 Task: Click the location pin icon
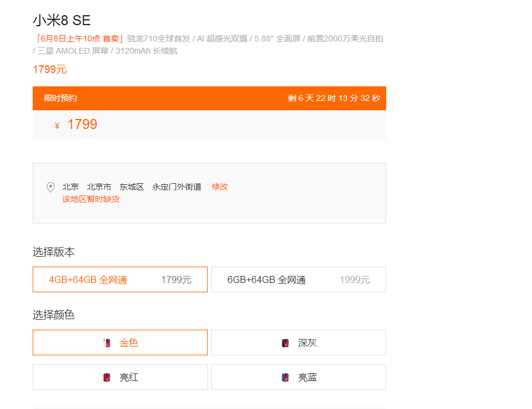click(x=51, y=187)
